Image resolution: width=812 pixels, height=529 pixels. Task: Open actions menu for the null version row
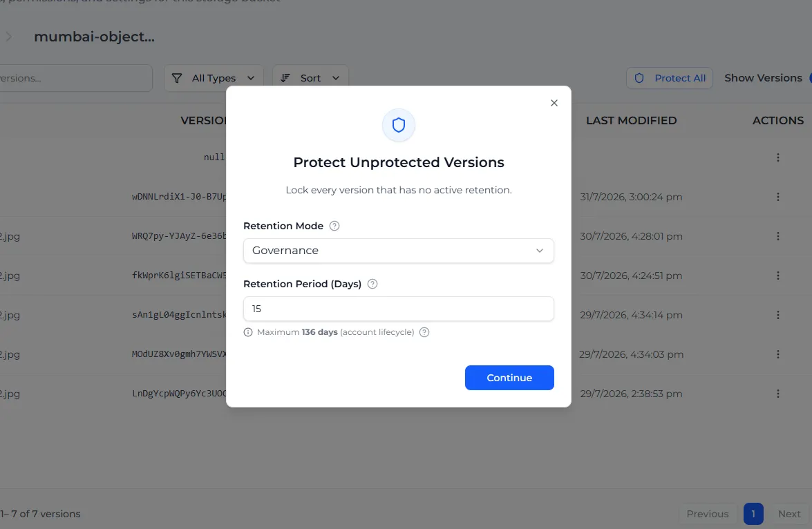778,157
